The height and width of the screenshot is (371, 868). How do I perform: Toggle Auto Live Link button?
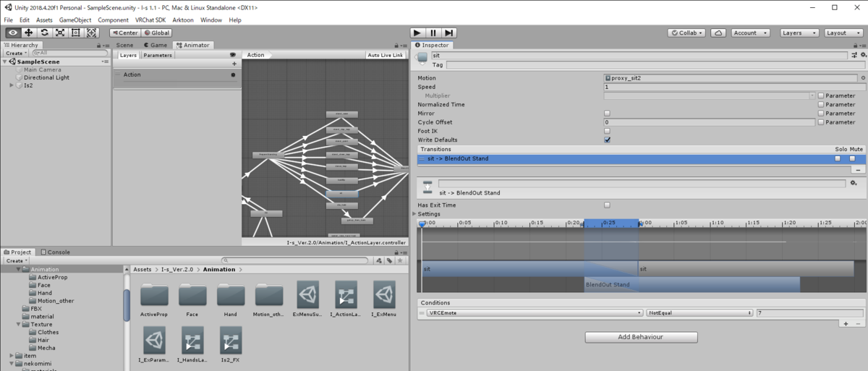click(x=385, y=55)
